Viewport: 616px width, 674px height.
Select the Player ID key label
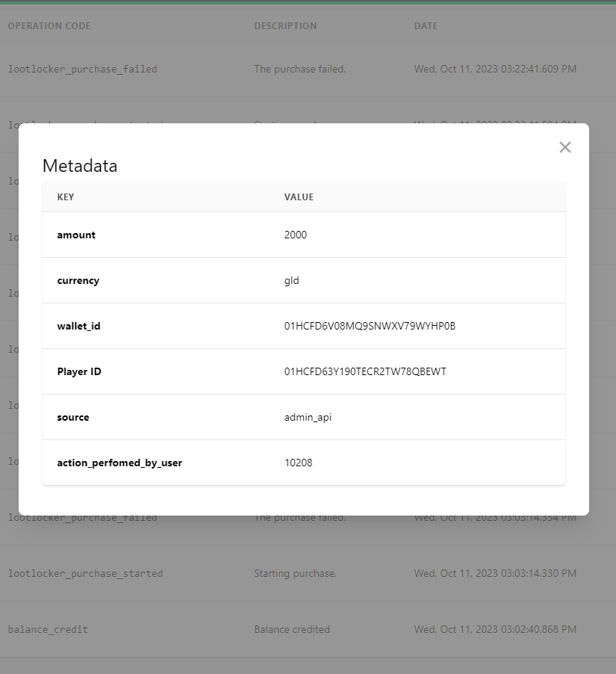coord(79,371)
